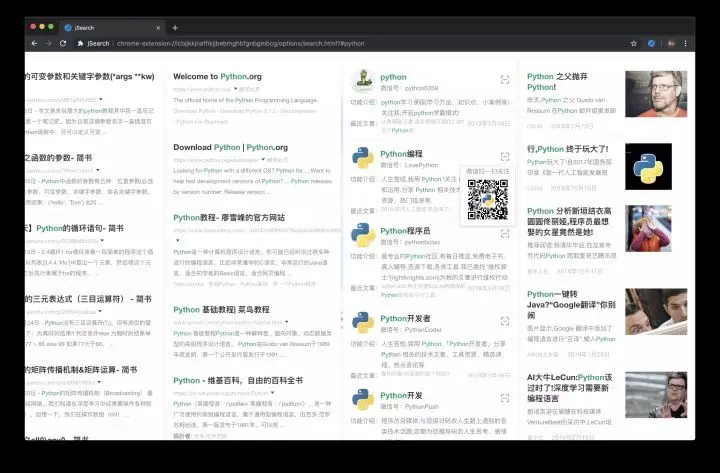
Task: Open 'Python教程- 廖雪峰的官方网站' result
Action: 229,217
